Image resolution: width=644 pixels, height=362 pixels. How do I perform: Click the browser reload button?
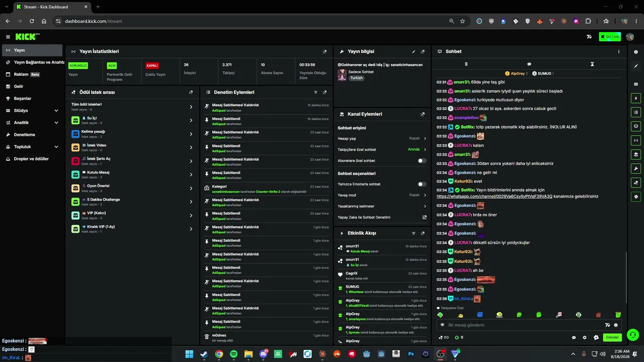(32, 21)
